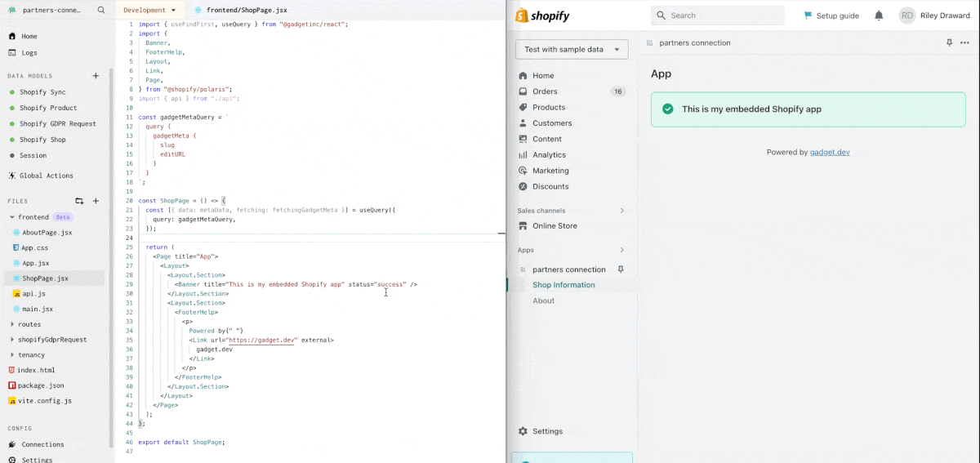
Task: Open Discounts in Shopify admin
Action: tap(550, 186)
